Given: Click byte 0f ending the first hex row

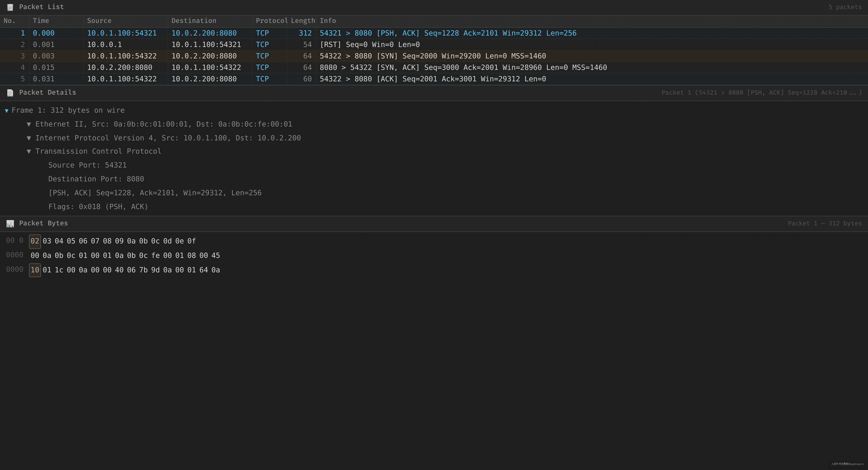Looking at the screenshot, I should pyautogui.click(x=191, y=241).
